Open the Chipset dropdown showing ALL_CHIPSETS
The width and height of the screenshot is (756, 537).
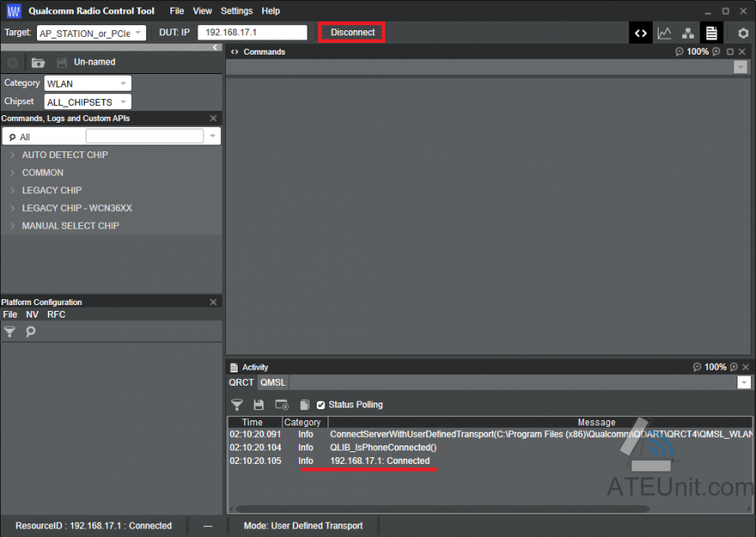click(87, 102)
